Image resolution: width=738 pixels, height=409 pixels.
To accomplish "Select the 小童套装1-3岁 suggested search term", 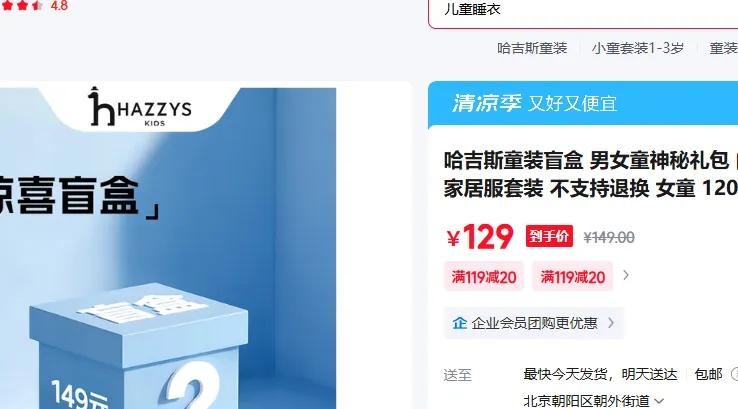I will 638,48.
